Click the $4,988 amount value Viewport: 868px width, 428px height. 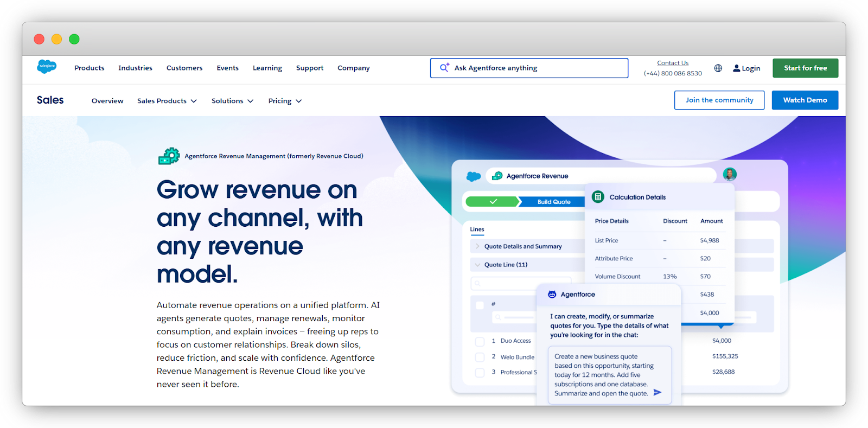coord(710,240)
